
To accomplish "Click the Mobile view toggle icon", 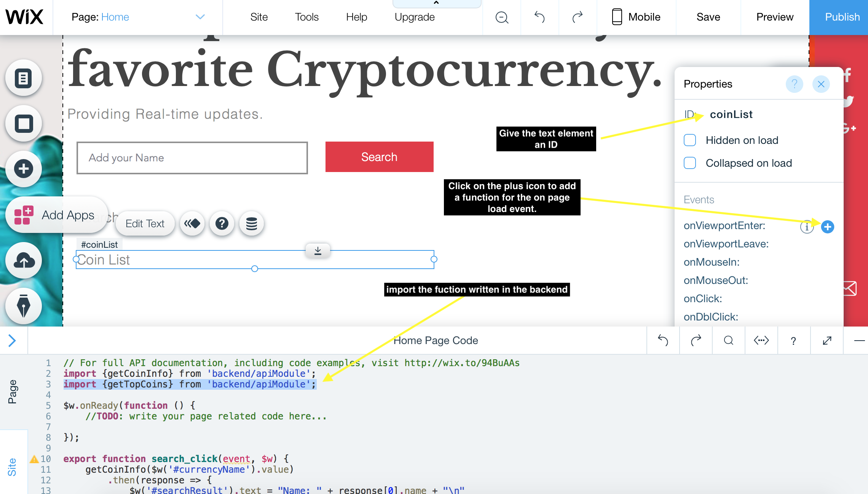I will pyautogui.click(x=616, y=17).
